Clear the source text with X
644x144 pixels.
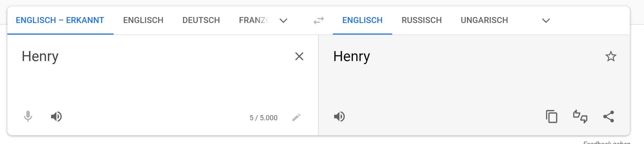(299, 56)
